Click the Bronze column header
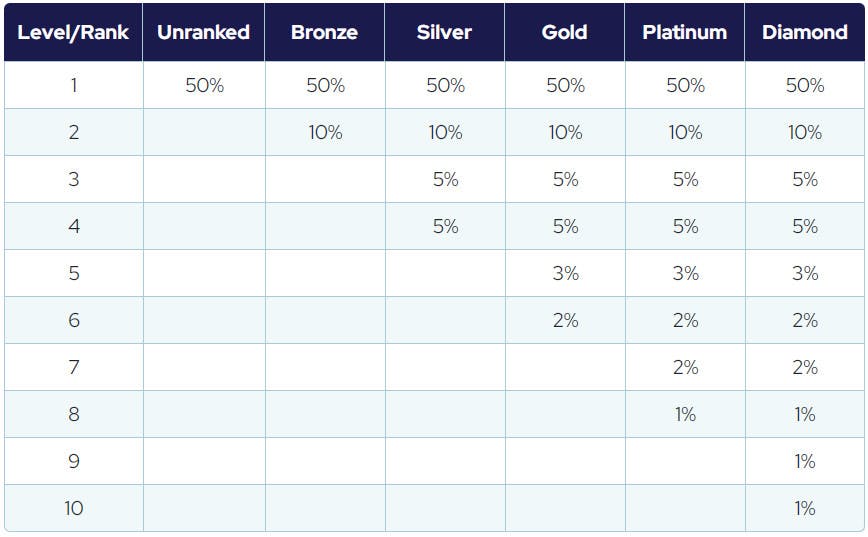 324,32
